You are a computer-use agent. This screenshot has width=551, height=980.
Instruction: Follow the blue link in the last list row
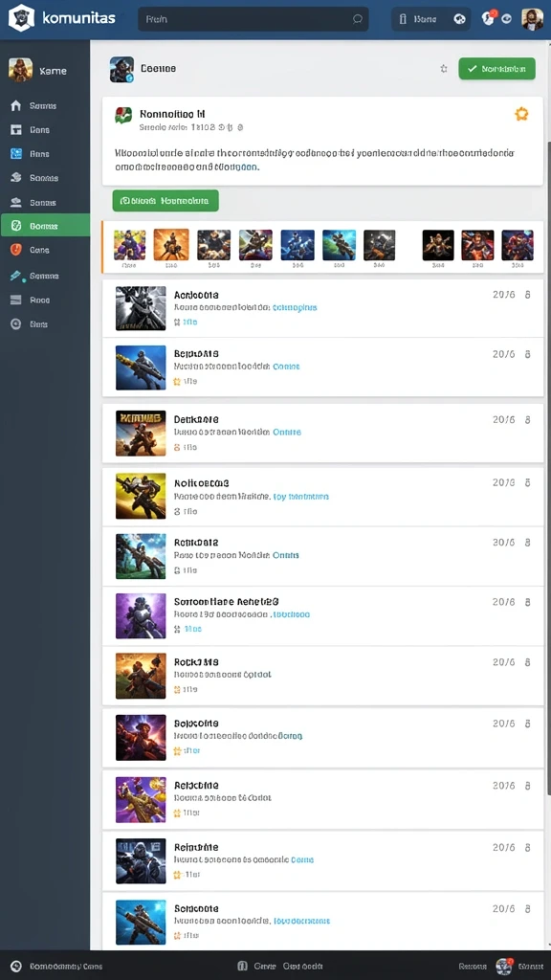(x=301, y=921)
